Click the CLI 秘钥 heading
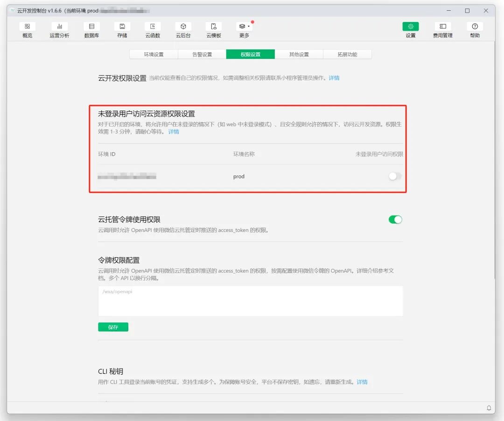Screen dimensions: 504x421 point(111,371)
